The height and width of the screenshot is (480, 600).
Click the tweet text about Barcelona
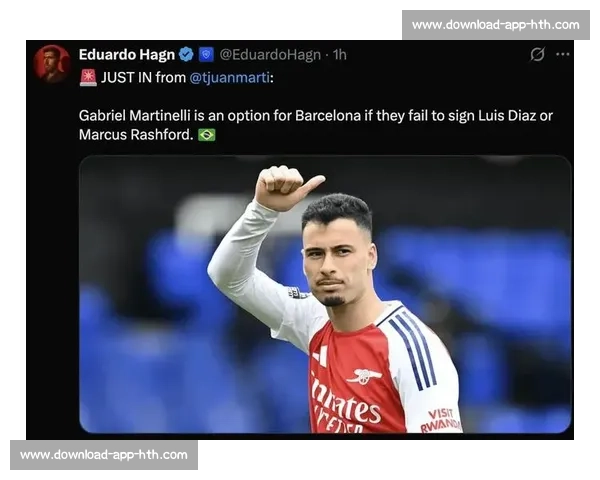pos(316,125)
